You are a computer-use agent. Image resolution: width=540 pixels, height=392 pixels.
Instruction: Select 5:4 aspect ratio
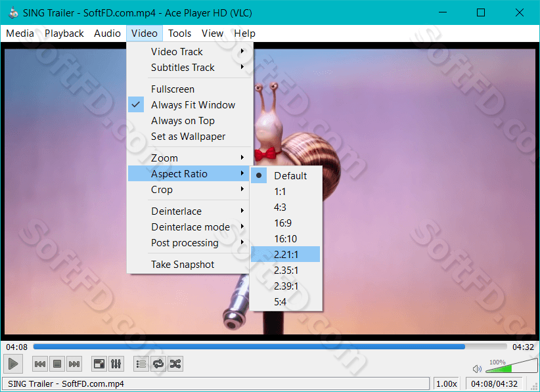click(286, 302)
